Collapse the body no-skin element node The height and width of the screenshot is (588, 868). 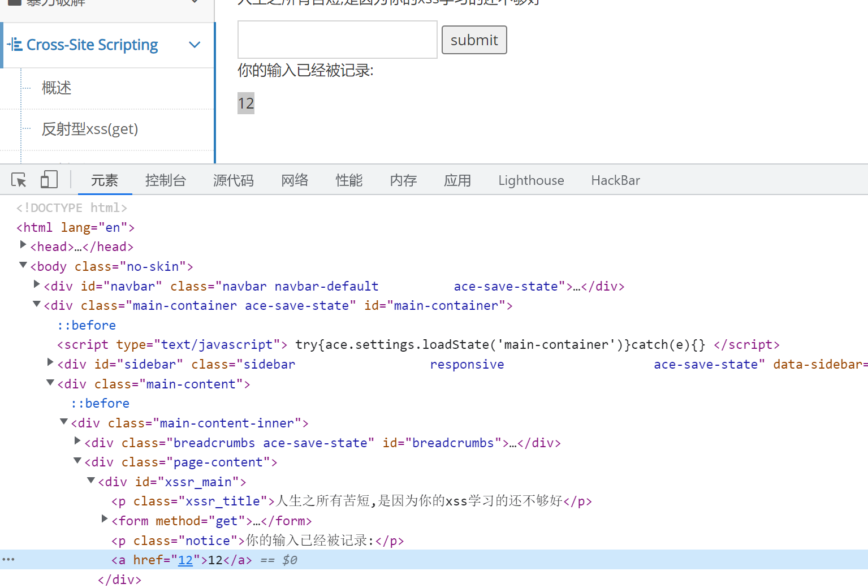[23, 265]
